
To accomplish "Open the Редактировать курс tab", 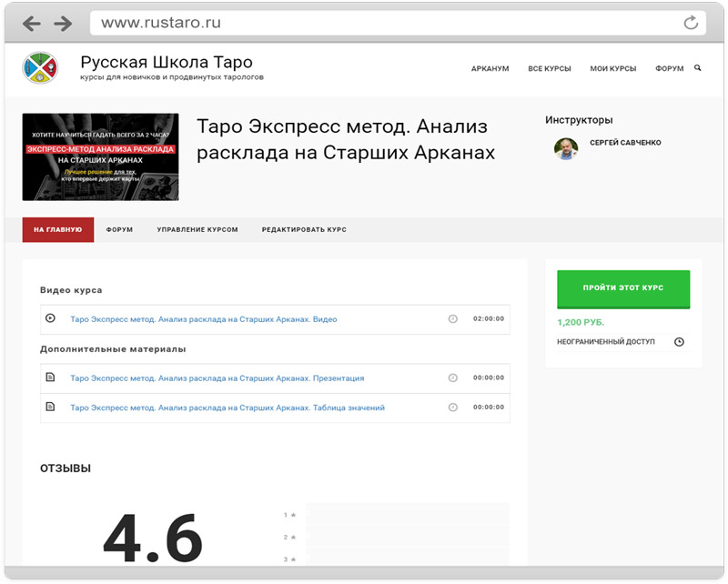I will coord(304,230).
